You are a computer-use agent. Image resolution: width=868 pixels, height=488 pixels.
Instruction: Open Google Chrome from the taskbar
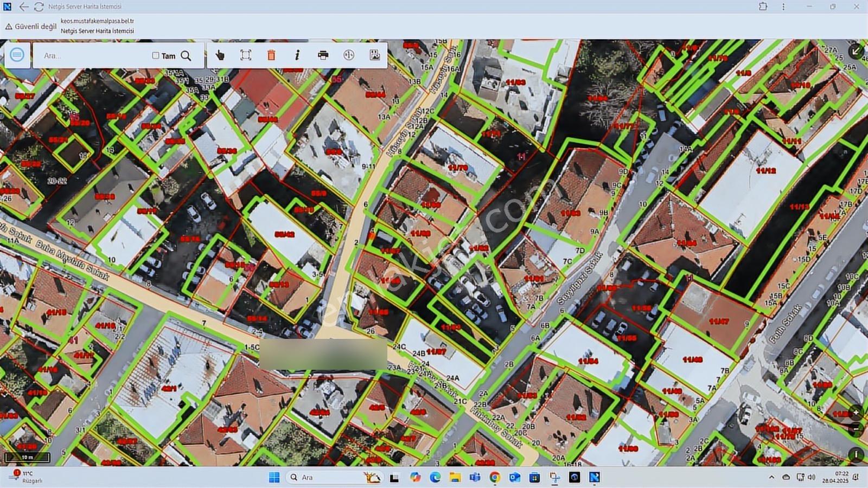click(495, 477)
